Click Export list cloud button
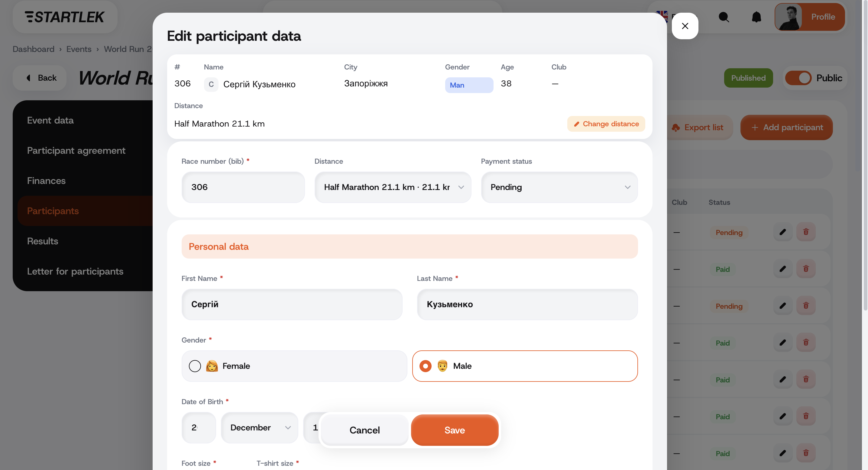 pyautogui.click(x=698, y=127)
